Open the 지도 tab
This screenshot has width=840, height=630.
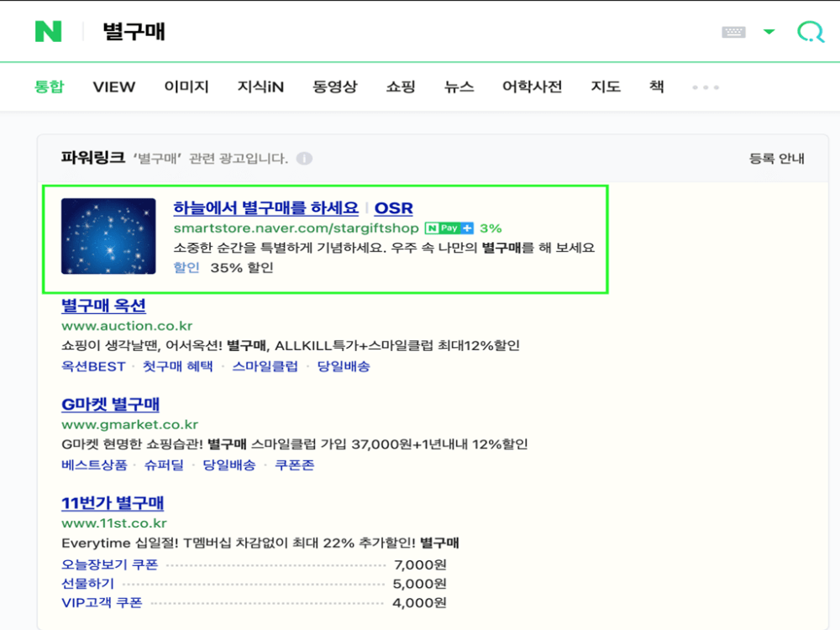coord(606,87)
